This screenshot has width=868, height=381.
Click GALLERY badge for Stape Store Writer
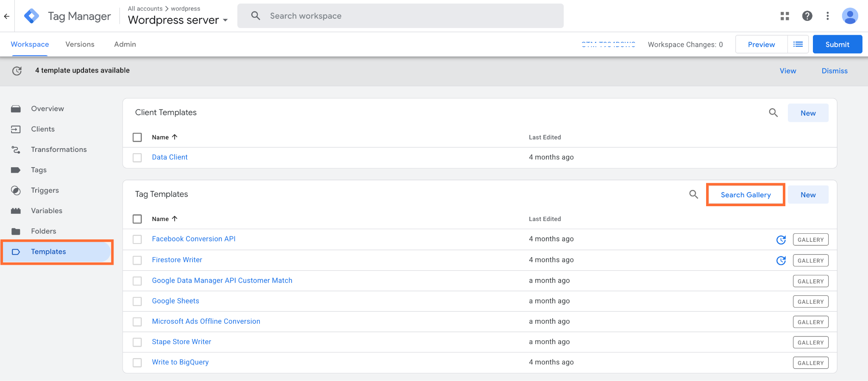811,342
